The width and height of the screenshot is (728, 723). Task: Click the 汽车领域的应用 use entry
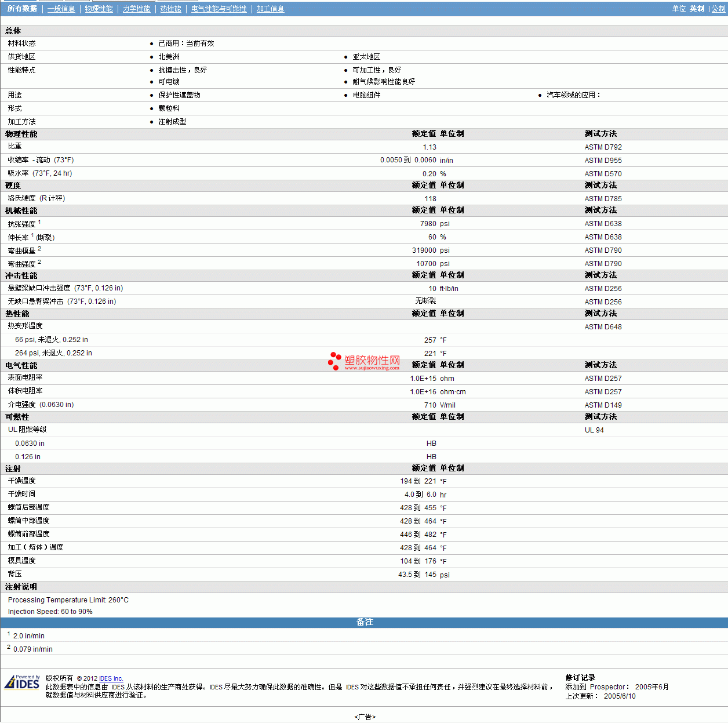click(573, 95)
